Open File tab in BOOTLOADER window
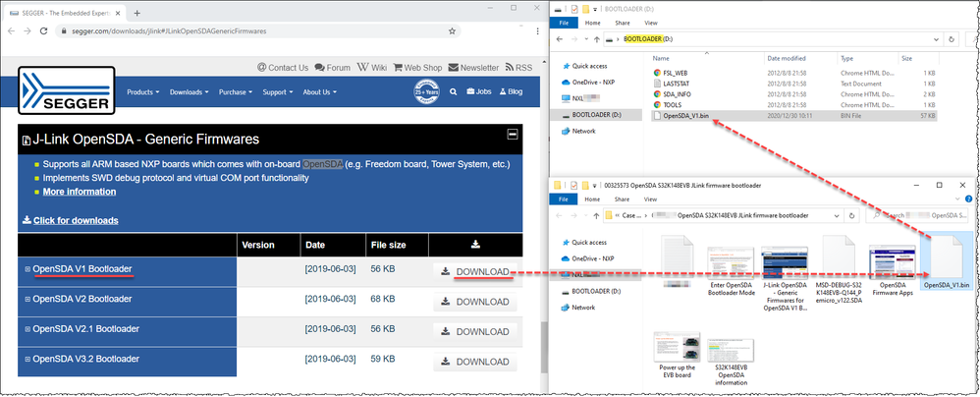Viewport: 980px width, 397px height. click(x=563, y=24)
